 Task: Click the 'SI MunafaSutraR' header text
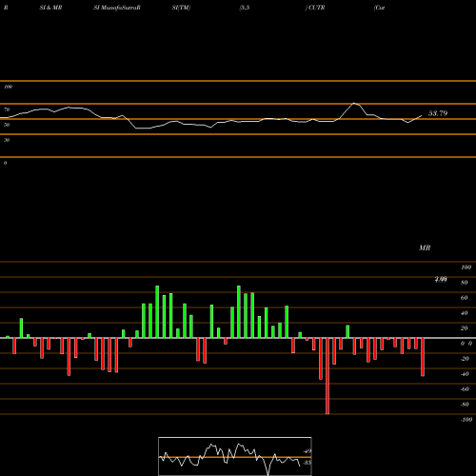117,8
